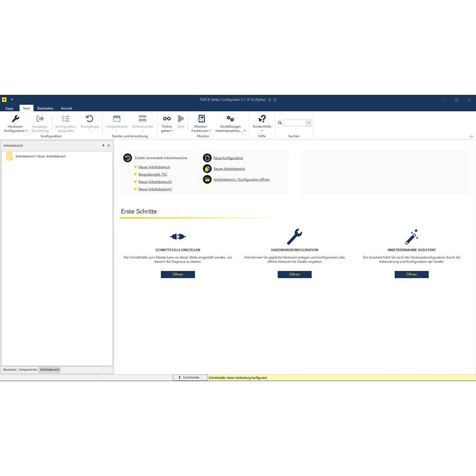Click Öffnen under Hardwarekonfiguration

(294, 275)
